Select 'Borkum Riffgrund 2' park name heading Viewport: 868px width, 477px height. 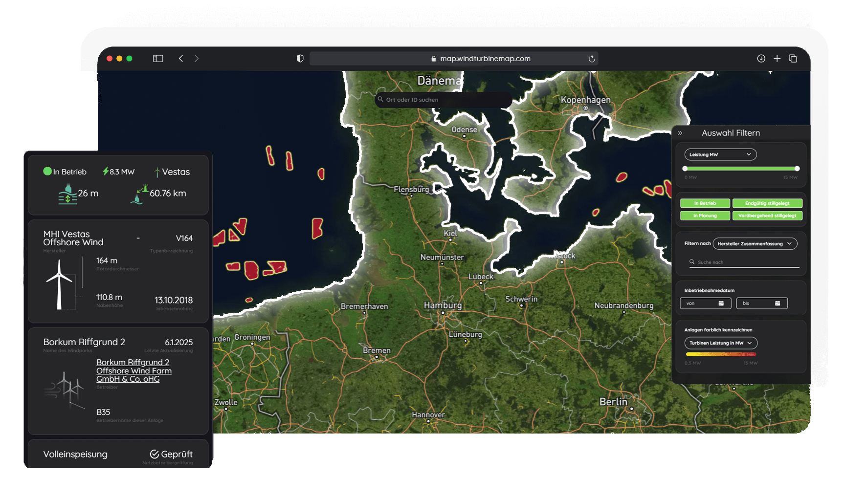tap(84, 342)
